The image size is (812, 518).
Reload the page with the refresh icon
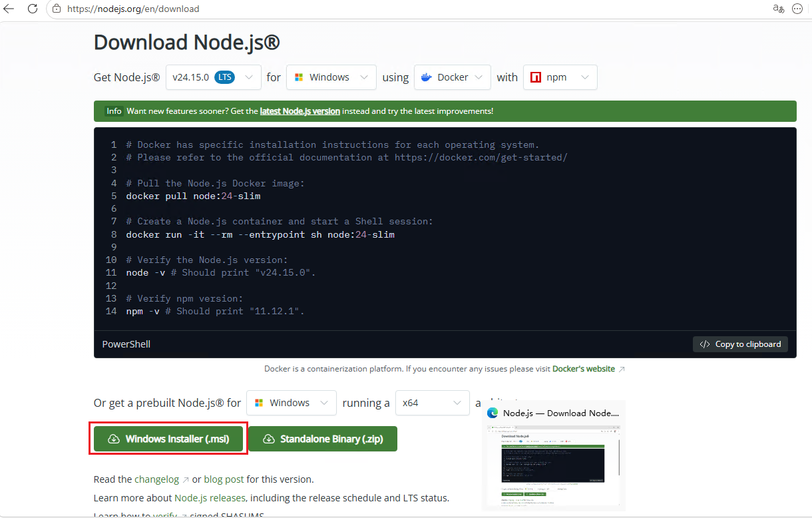click(x=32, y=9)
